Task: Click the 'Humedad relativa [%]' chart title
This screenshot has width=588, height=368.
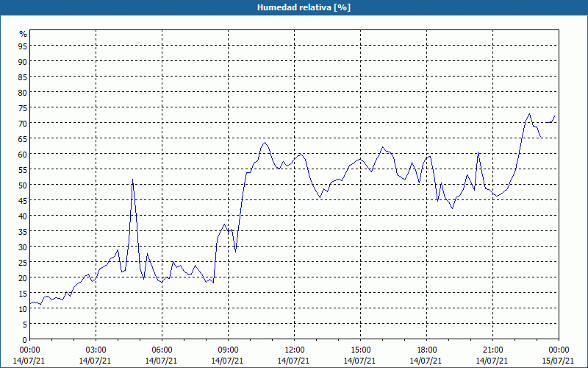Action: tap(304, 7)
